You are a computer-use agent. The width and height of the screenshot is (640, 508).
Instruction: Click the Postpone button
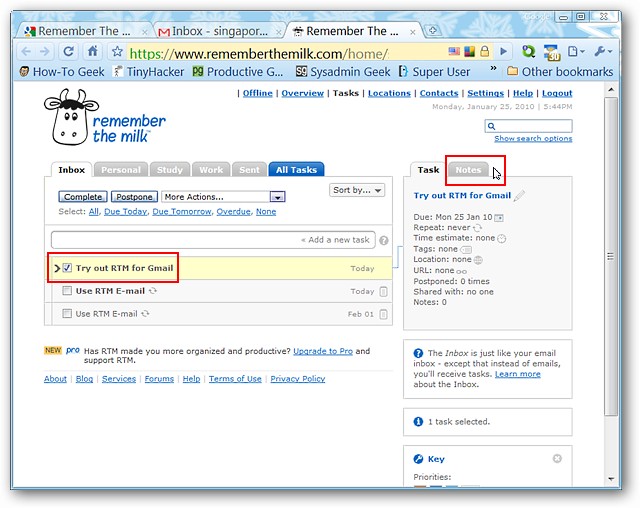pyautogui.click(x=134, y=197)
